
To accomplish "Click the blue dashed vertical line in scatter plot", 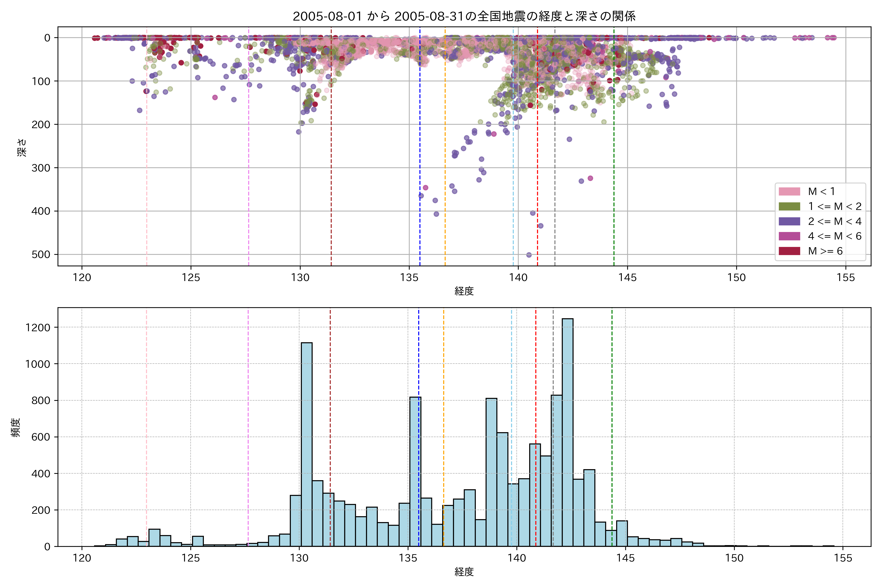I will coord(420,150).
